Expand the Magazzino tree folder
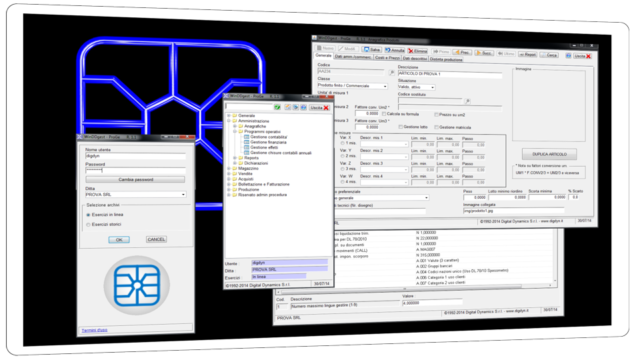The width and height of the screenshot is (640, 360). 229,168
